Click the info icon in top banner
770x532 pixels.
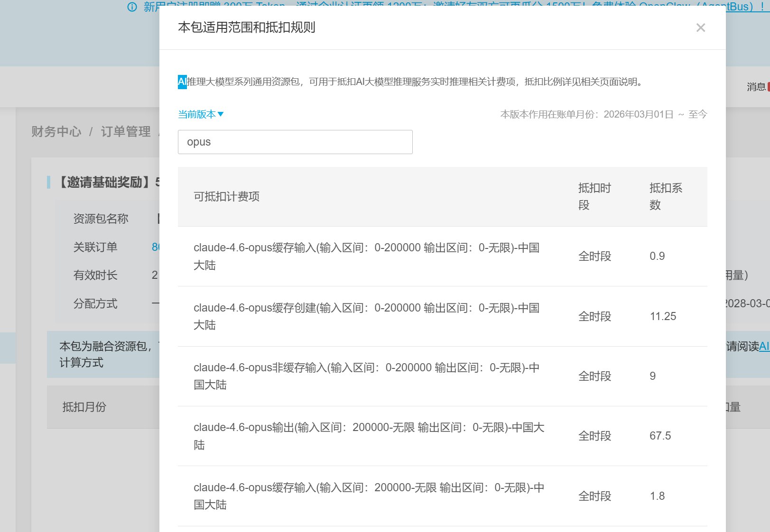[x=132, y=7]
